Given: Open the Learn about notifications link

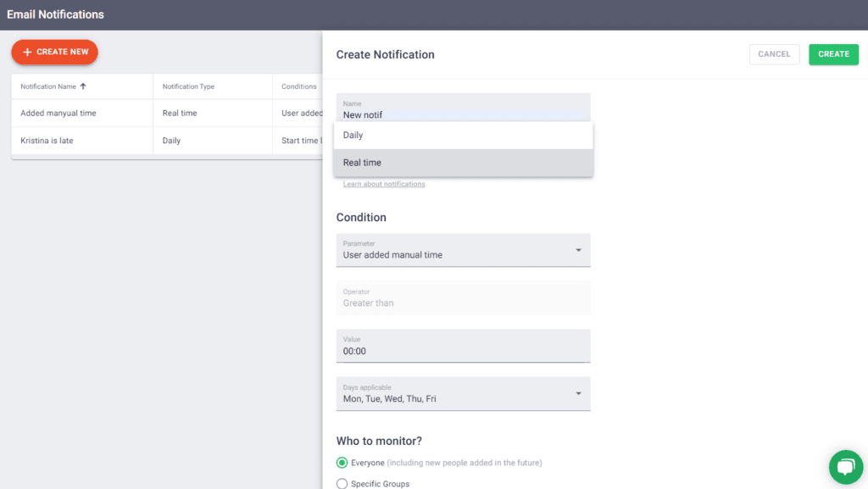Looking at the screenshot, I should tap(383, 183).
